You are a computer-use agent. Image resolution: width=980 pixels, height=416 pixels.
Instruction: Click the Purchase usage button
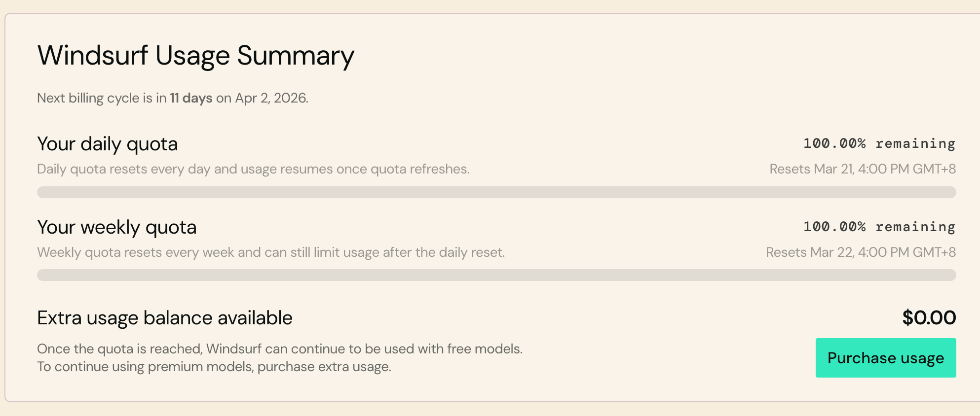point(886,358)
